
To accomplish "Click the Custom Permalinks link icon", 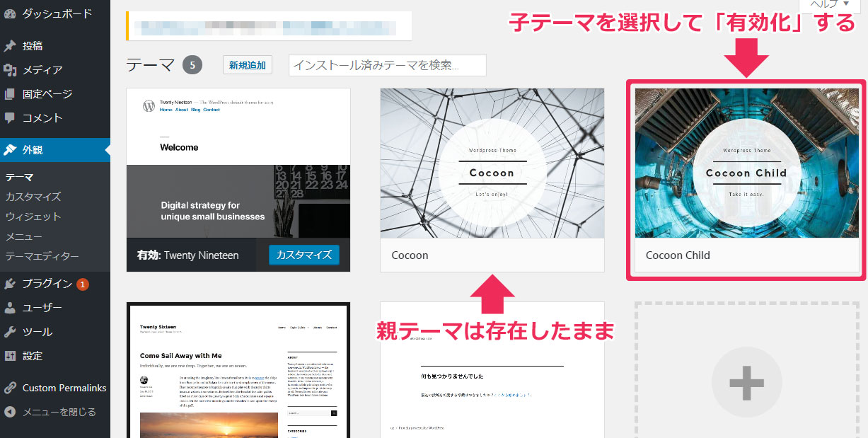I will tap(10, 388).
